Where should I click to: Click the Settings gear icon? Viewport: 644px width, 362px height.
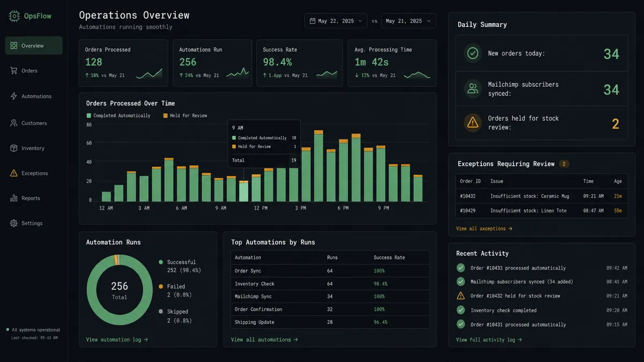[14, 223]
